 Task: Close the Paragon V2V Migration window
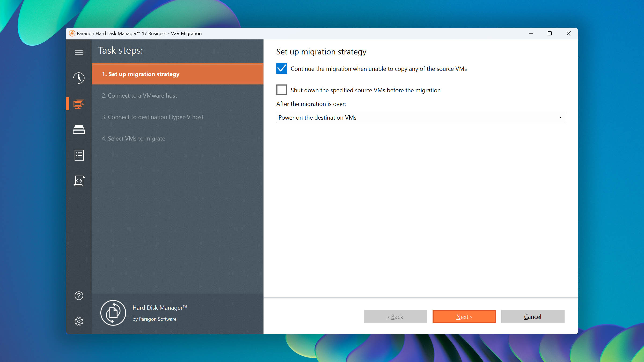pos(568,34)
